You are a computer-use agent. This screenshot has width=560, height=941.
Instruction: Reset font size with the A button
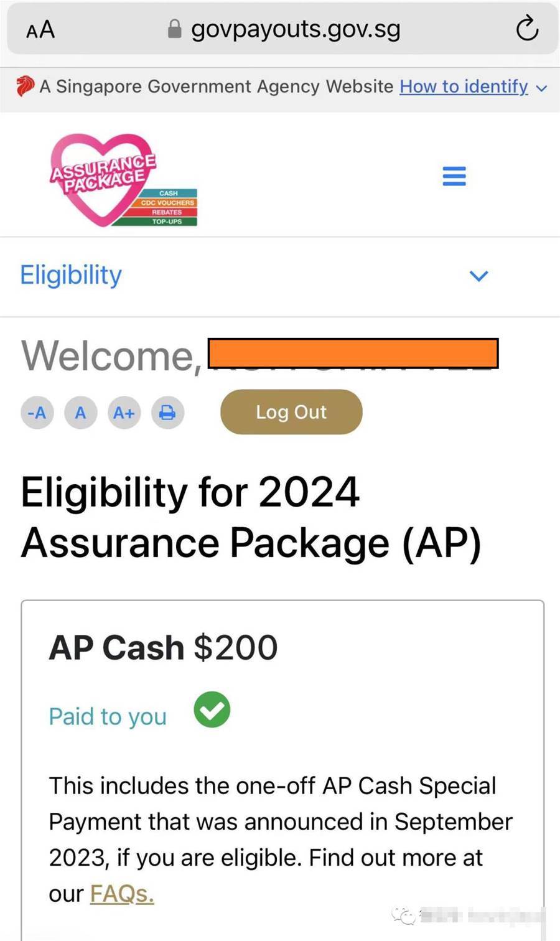(80, 412)
